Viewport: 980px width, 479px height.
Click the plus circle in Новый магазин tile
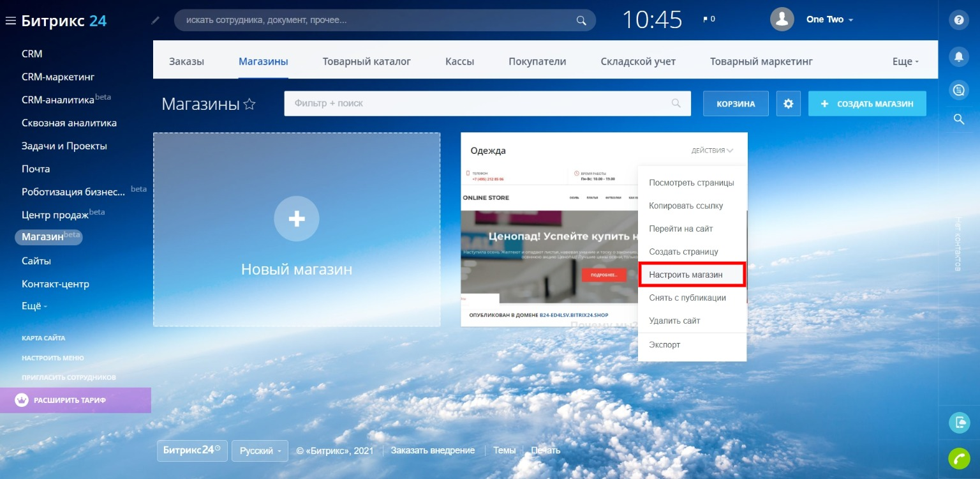[297, 219]
